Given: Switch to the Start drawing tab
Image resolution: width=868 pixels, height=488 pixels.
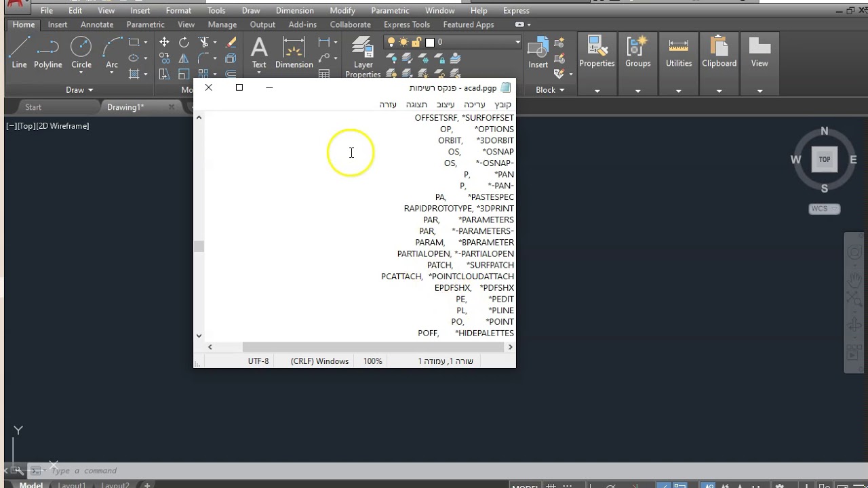Looking at the screenshot, I should 33,107.
